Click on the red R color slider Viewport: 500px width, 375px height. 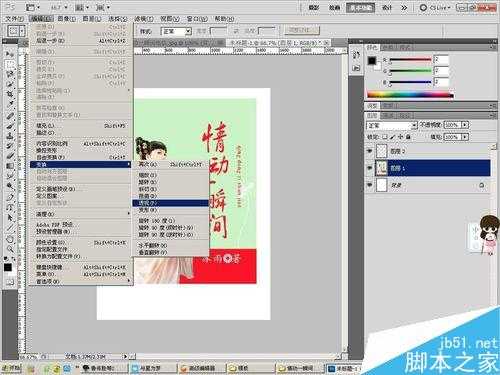click(410, 60)
